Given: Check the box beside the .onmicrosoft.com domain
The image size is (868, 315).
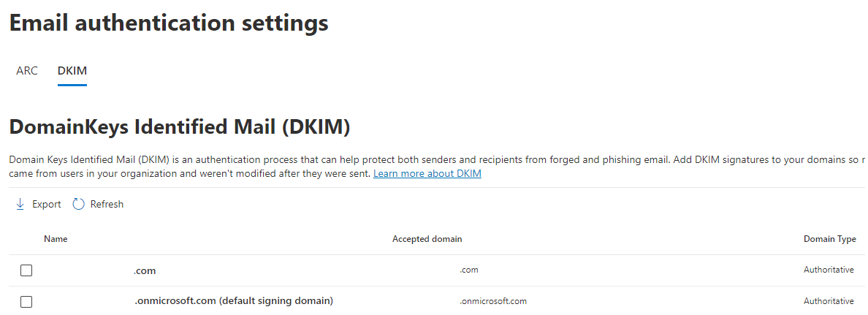Looking at the screenshot, I should click(x=26, y=302).
